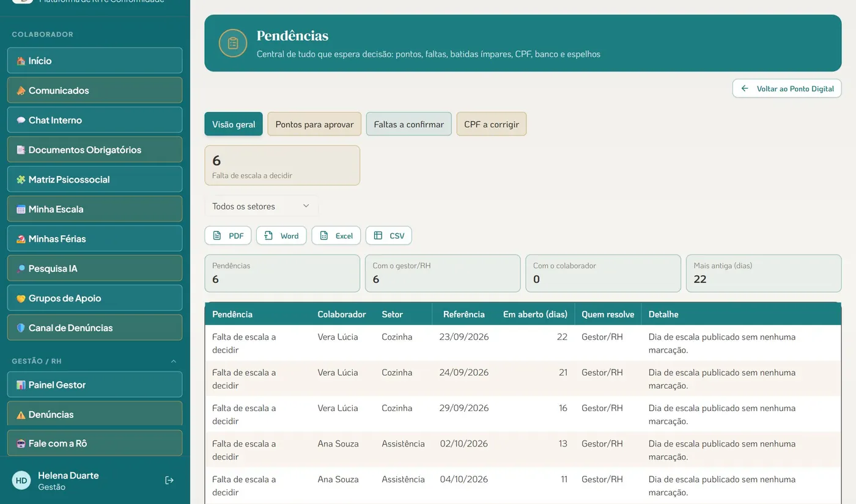Click the Quem resolve column header

click(608, 314)
